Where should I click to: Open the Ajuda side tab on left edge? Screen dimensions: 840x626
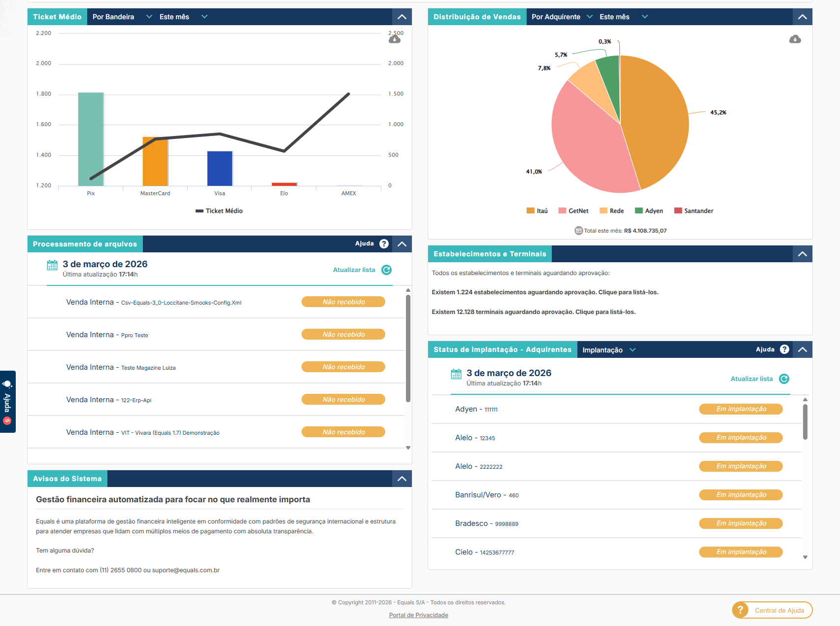(x=7, y=402)
